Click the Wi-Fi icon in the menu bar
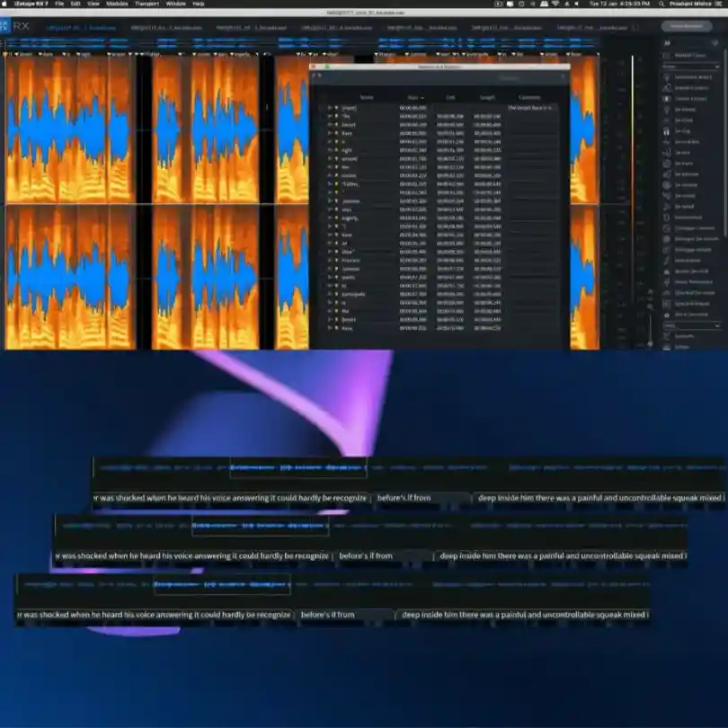The height and width of the screenshot is (728, 728). point(555,5)
